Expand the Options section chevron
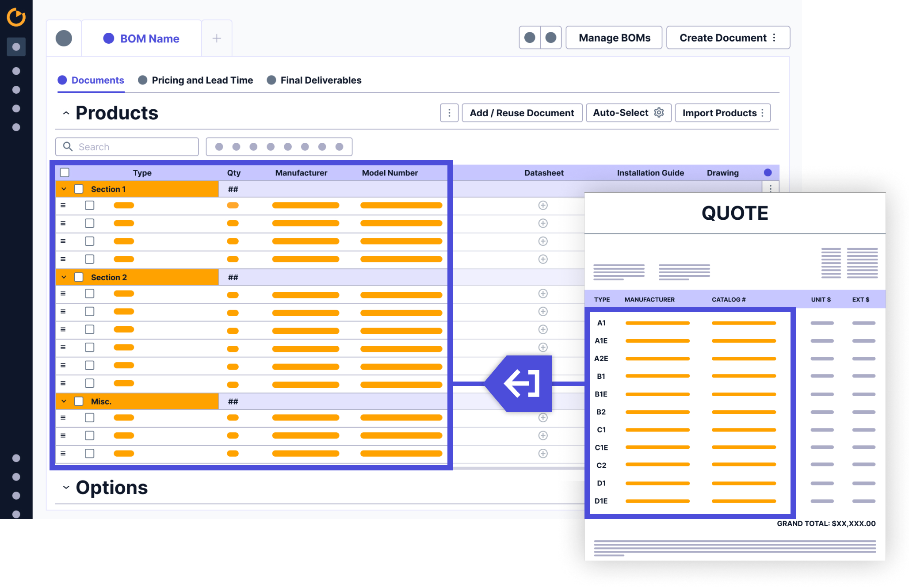This screenshot has width=909, height=588. 66,487
